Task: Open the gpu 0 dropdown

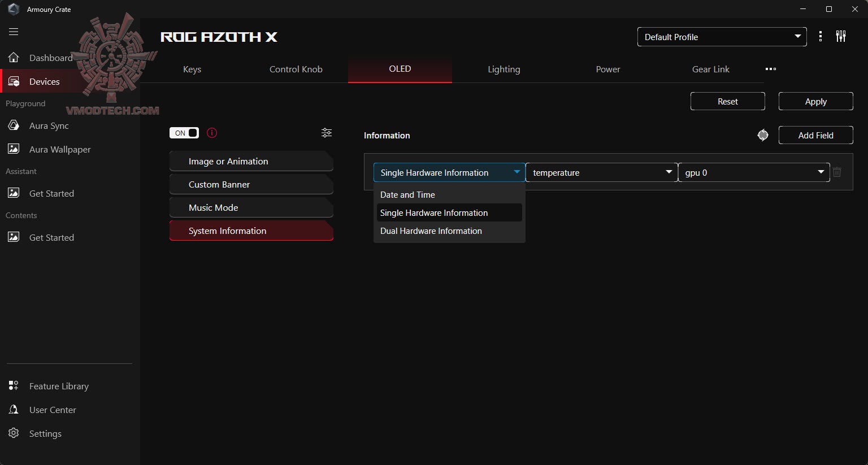Action: (754, 172)
